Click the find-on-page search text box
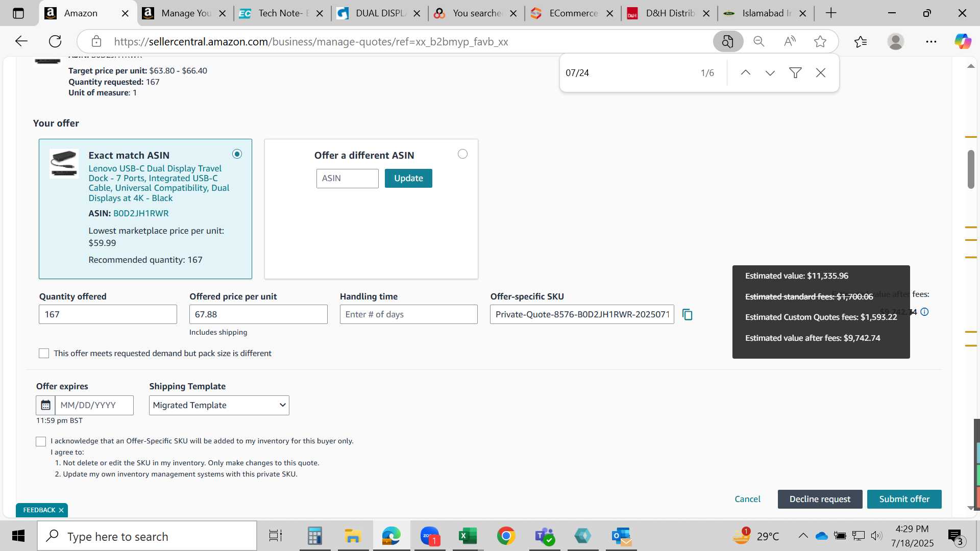 (628, 73)
